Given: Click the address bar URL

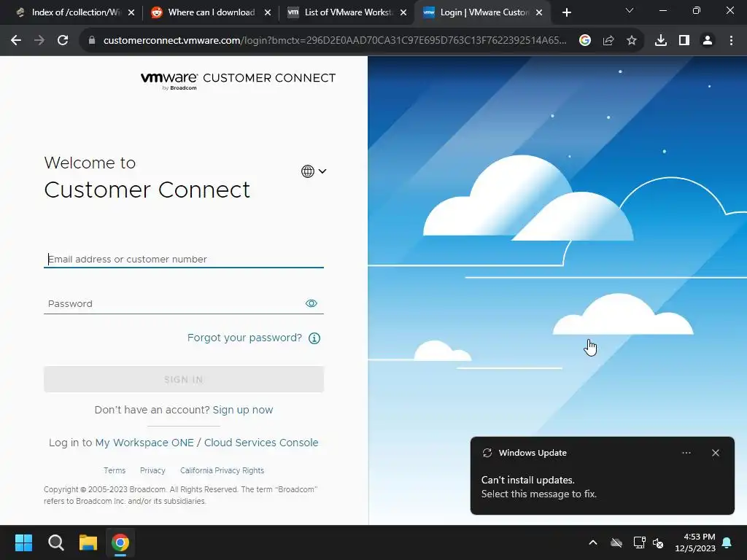Looking at the screenshot, I should [x=334, y=41].
